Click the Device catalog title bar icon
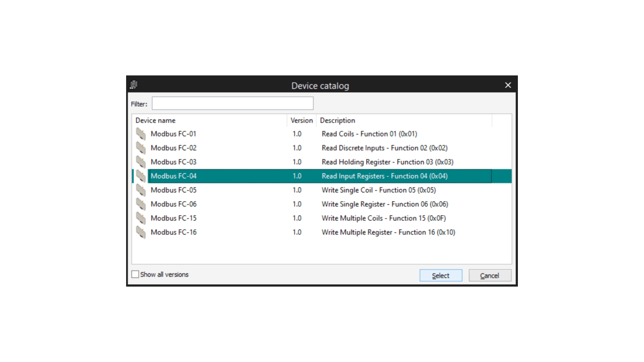644x362 pixels. click(x=133, y=85)
